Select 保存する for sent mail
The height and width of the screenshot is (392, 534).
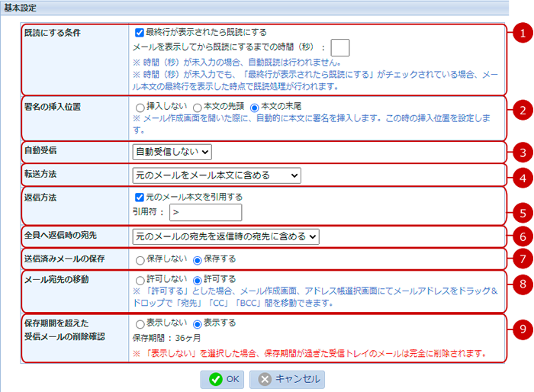tap(197, 261)
